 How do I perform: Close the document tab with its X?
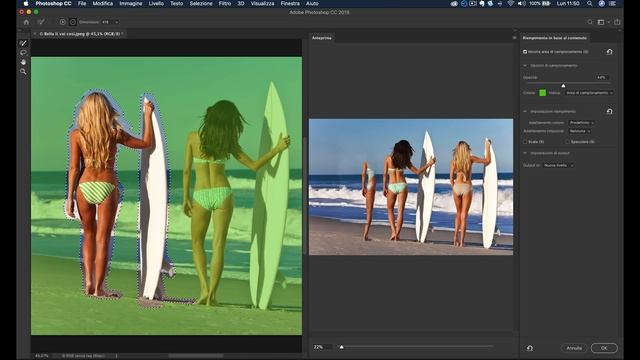[35, 34]
